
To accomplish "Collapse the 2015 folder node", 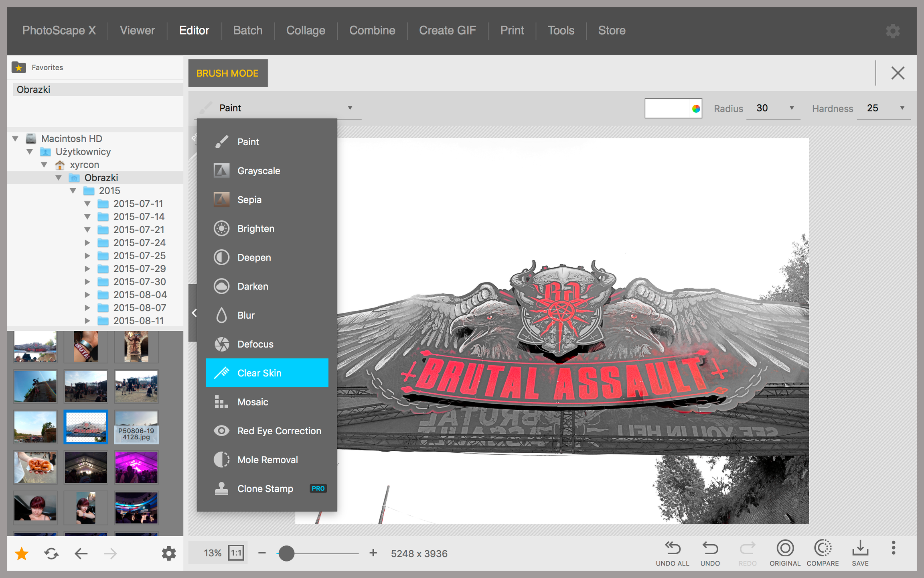I will point(73,191).
